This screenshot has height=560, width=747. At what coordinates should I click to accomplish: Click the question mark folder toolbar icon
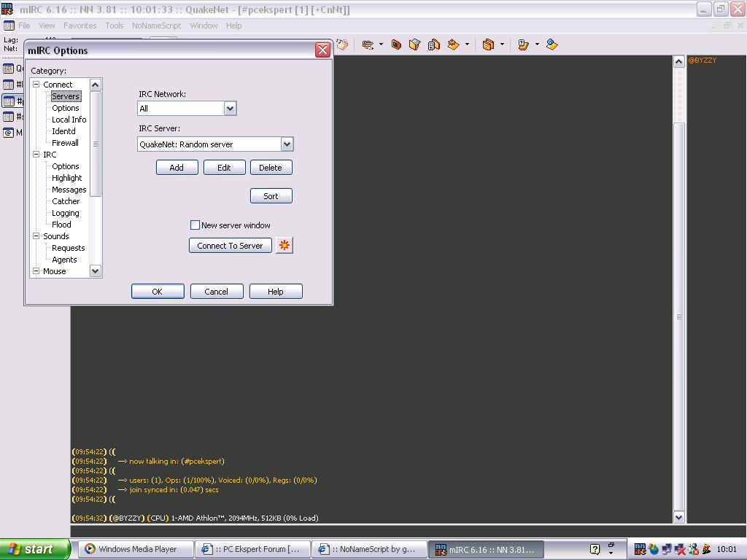tap(523, 44)
